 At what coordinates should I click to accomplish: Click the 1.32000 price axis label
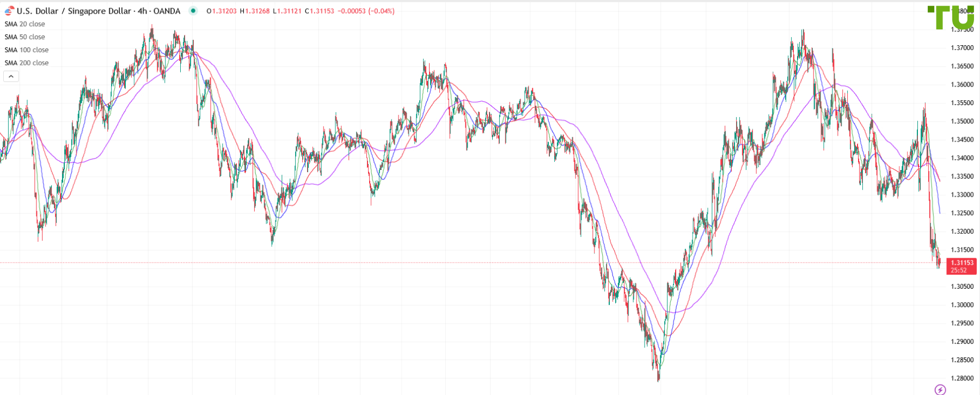(962, 232)
